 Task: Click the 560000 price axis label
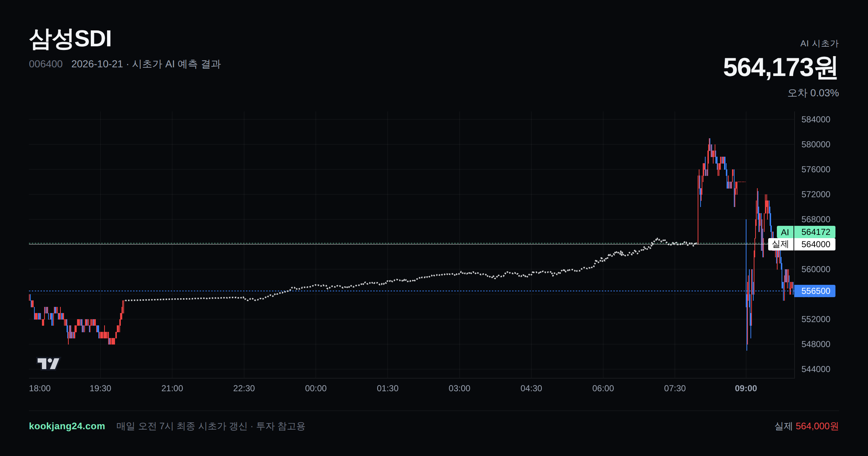[x=816, y=269]
